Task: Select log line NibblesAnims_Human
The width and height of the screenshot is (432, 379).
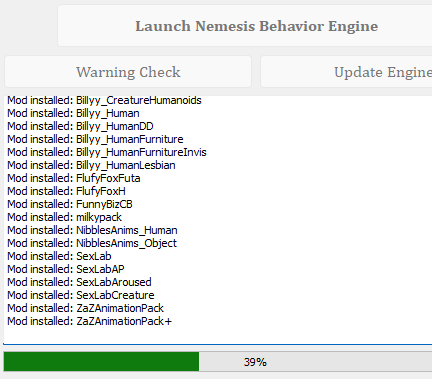Action: coord(92,230)
